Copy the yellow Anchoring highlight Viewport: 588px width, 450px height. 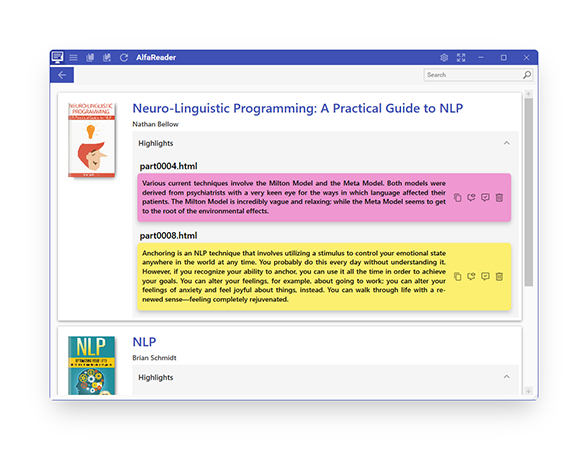(x=458, y=277)
